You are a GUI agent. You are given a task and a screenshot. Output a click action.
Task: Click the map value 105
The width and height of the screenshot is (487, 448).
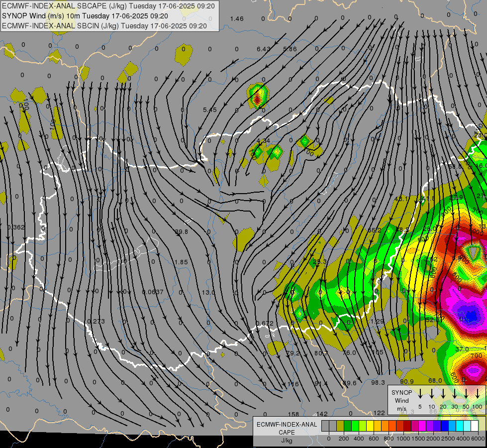378,352
